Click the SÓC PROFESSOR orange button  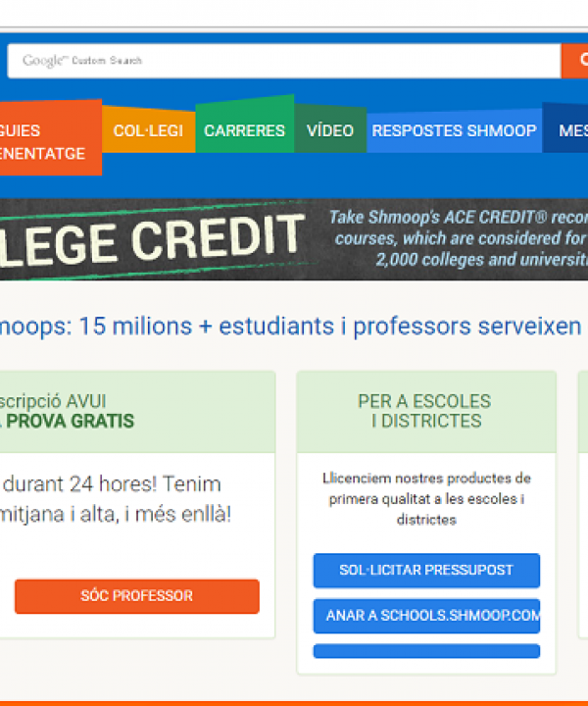point(137,596)
